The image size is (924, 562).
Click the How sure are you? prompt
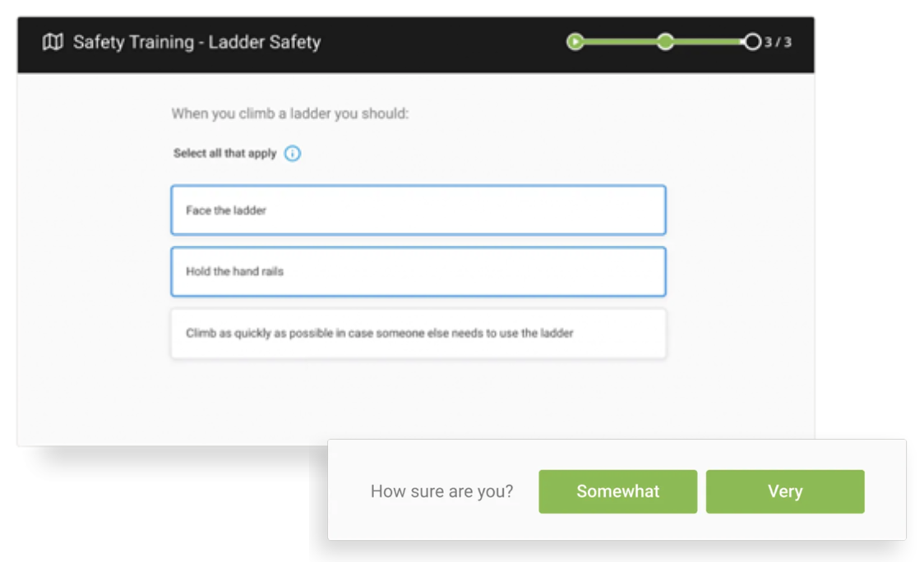click(x=441, y=491)
